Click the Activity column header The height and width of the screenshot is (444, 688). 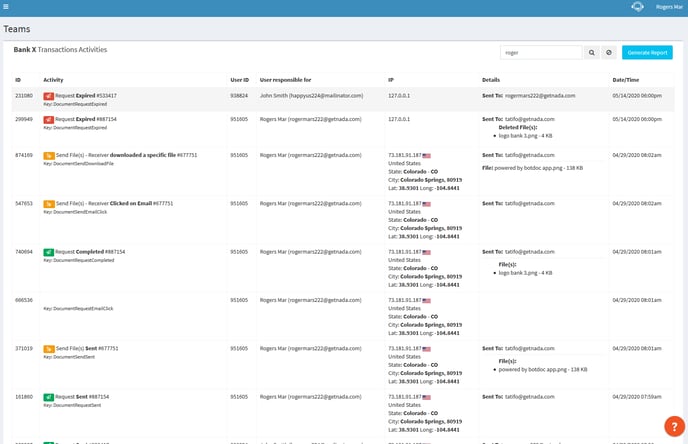click(x=54, y=79)
